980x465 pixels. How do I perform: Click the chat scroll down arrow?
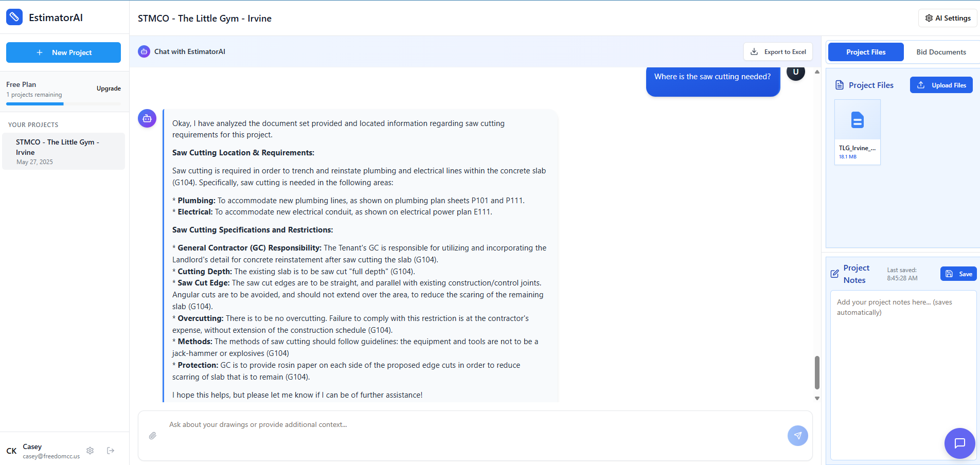[x=817, y=399]
